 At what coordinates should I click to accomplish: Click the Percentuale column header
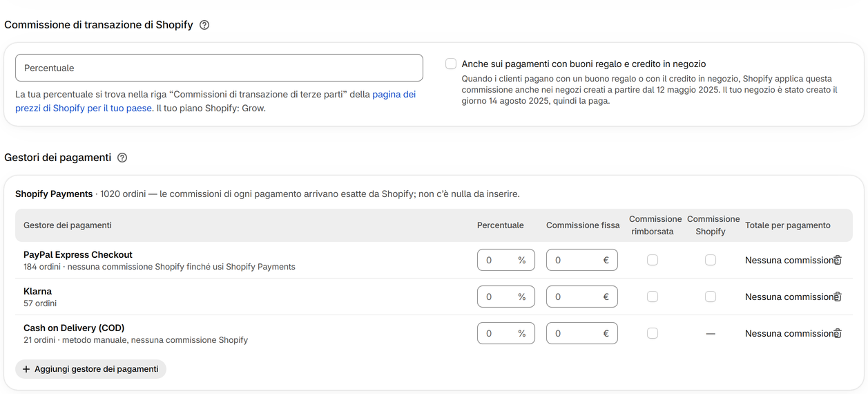coord(501,225)
